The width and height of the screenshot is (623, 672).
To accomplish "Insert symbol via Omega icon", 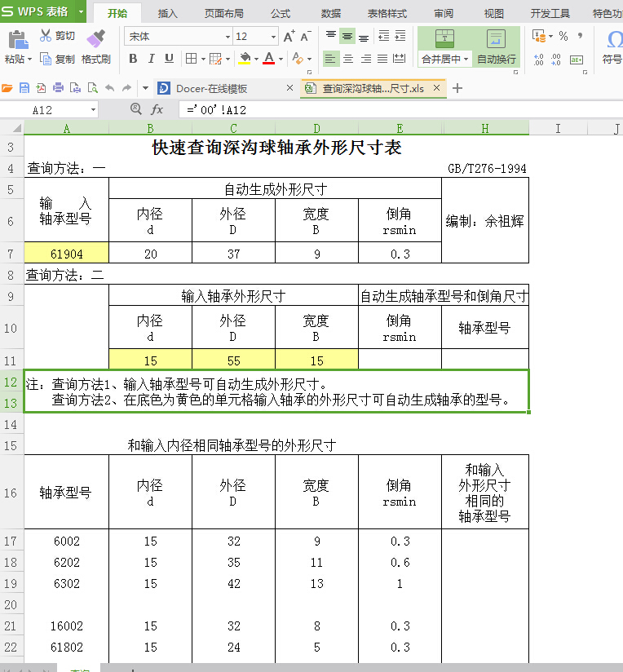I will click(x=614, y=40).
